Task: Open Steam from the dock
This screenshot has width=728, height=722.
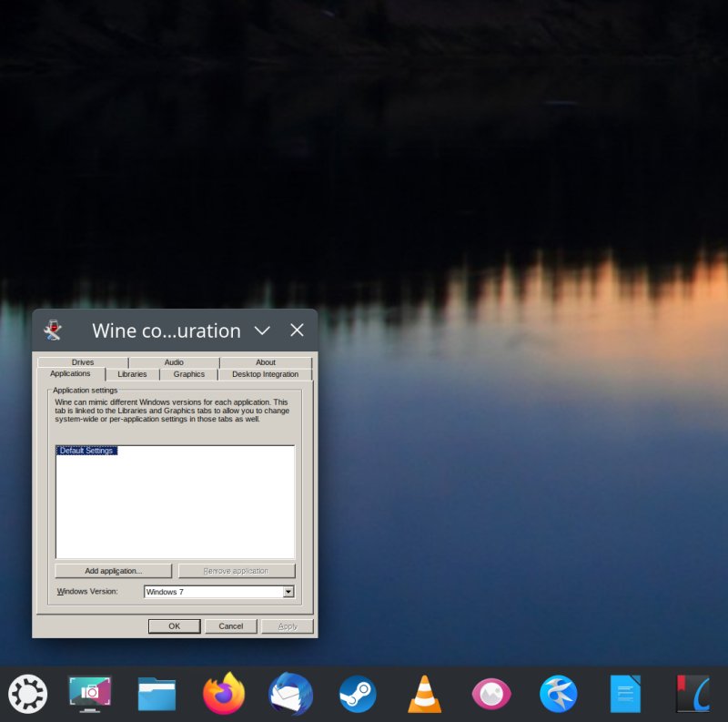Action: click(x=358, y=695)
